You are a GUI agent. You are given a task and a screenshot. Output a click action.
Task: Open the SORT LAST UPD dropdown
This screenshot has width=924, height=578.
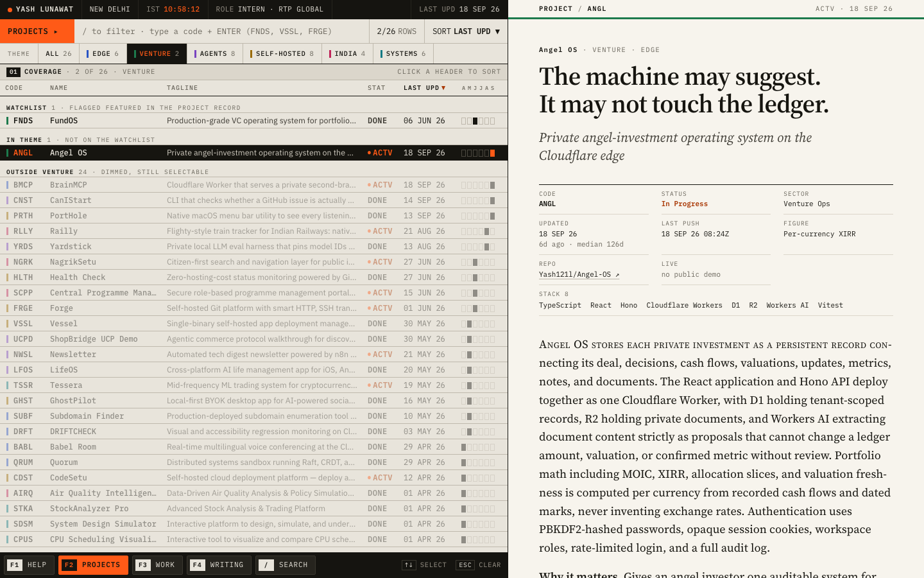(466, 31)
